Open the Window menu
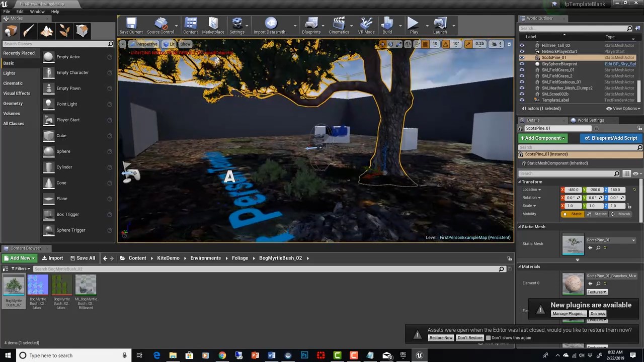 point(37,11)
